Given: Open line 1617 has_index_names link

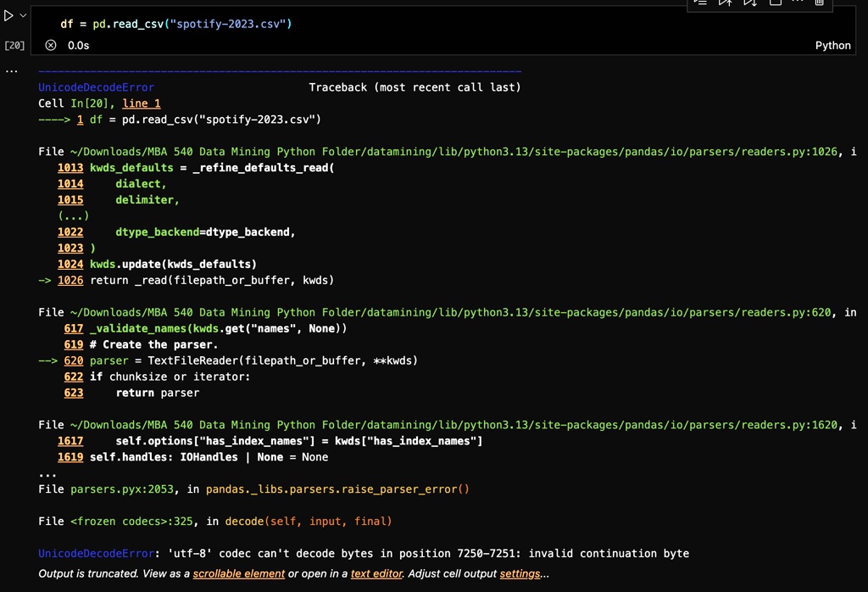Looking at the screenshot, I should 70,441.
